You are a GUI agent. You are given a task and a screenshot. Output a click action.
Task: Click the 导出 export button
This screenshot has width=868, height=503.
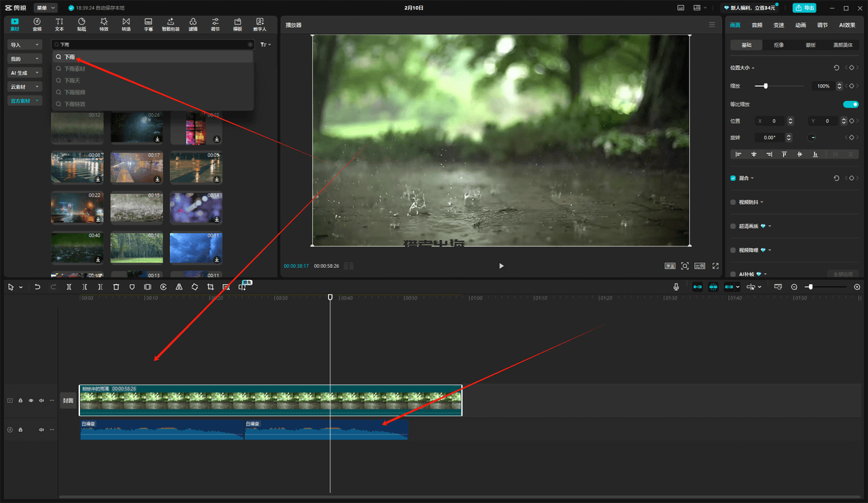tap(805, 7)
